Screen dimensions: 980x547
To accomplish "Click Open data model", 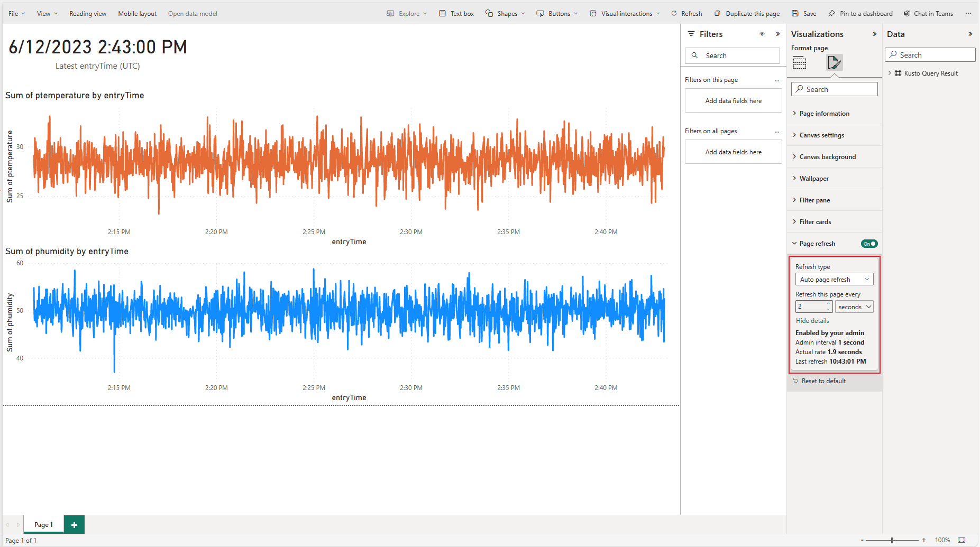I will pos(193,14).
